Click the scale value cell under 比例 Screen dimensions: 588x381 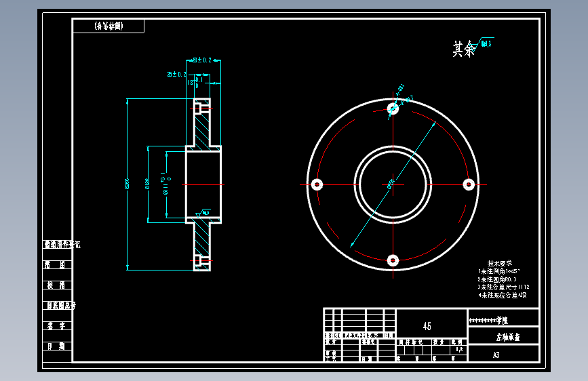pos(459,350)
